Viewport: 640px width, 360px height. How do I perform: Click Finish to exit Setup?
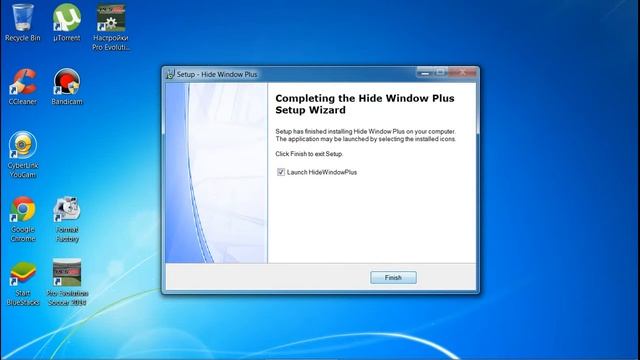click(393, 278)
